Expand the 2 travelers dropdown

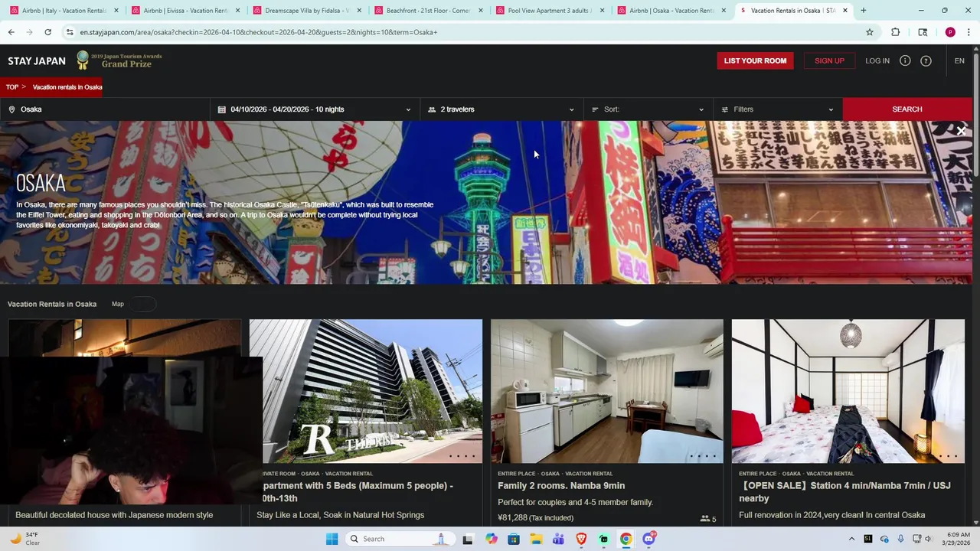pyautogui.click(x=501, y=109)
